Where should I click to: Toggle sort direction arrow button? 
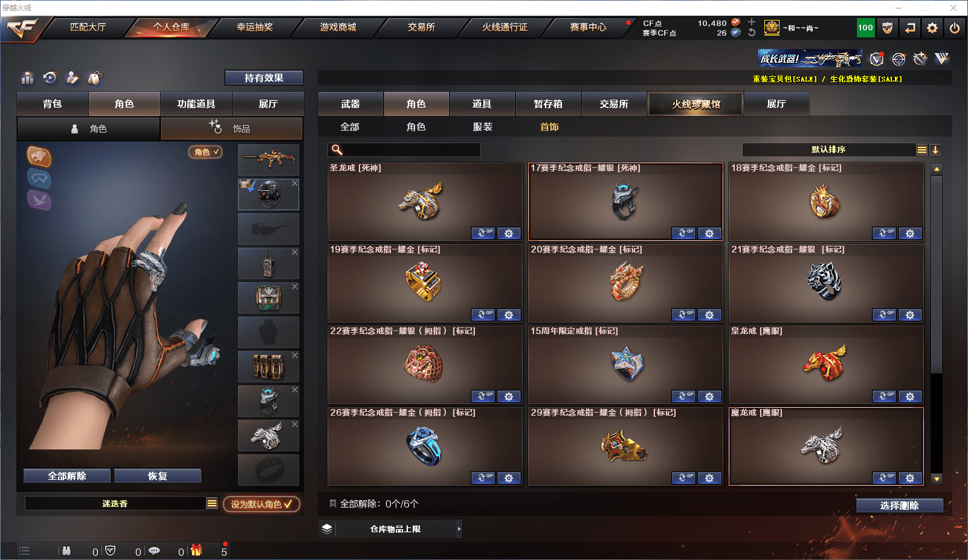click(935, 150)
